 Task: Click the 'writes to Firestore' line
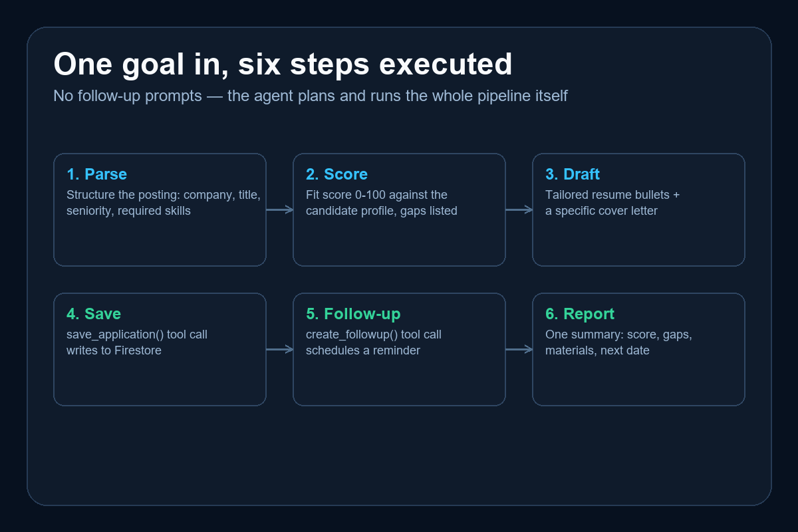tap(114, 350)
